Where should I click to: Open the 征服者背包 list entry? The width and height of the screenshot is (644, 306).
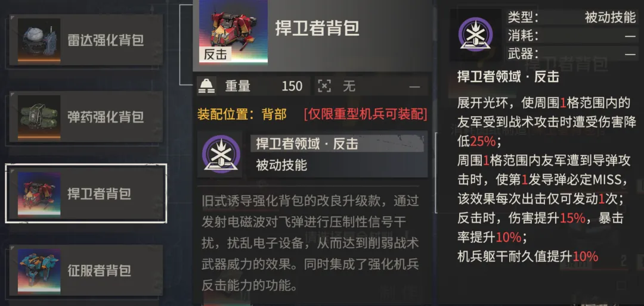(86, 271)
